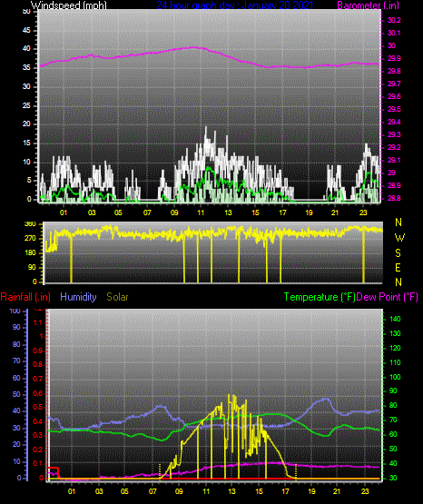Click temperature scale value 100

pyautogui.click(x=395, y=377)
